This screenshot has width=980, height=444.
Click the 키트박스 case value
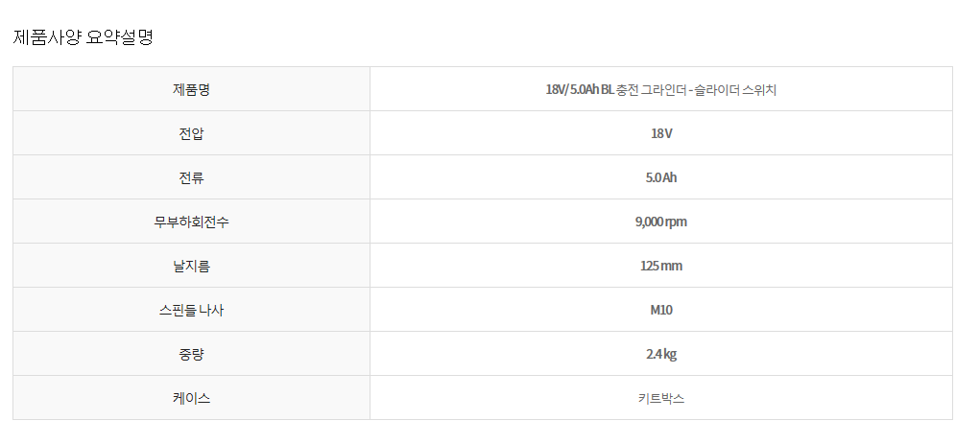click(x=661, y=398)
